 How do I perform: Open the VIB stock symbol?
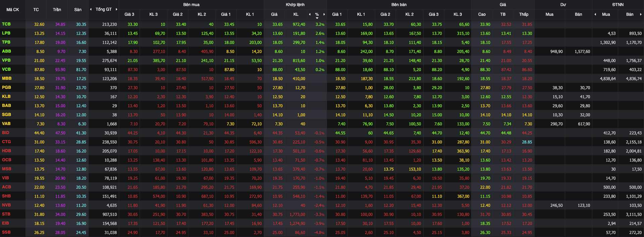pyautogui.click(x=5, y=178)
